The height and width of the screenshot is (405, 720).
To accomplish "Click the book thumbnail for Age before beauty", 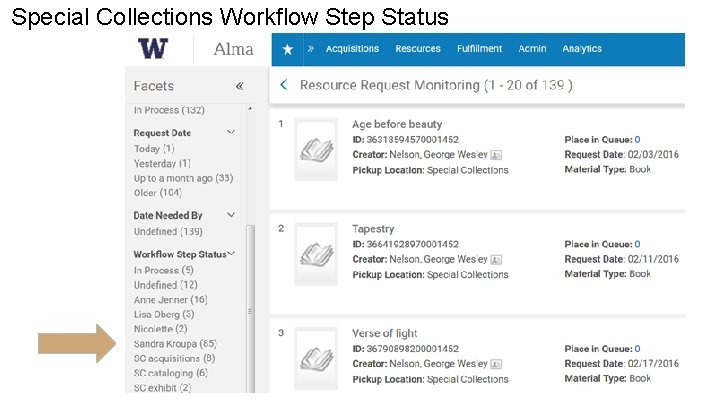I will (316, 149).
